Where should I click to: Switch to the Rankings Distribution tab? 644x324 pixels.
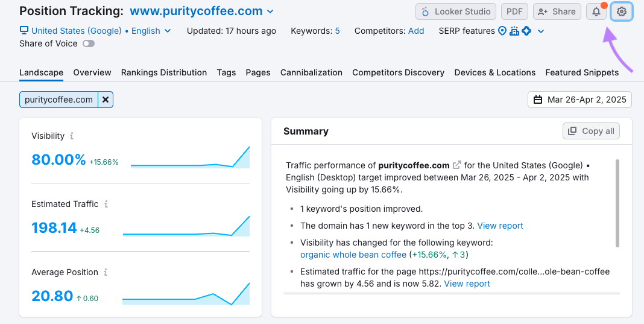(x=164, y=72)
